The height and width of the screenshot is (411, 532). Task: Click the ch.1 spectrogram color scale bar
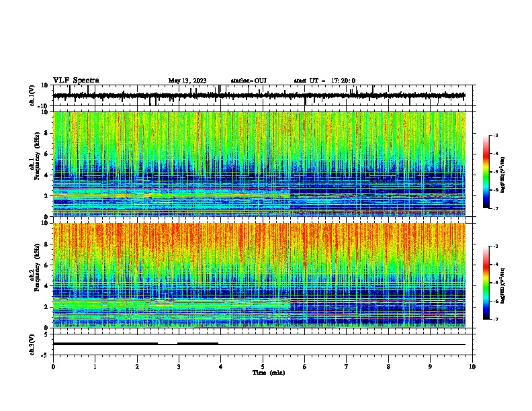(x=486, y=172)
